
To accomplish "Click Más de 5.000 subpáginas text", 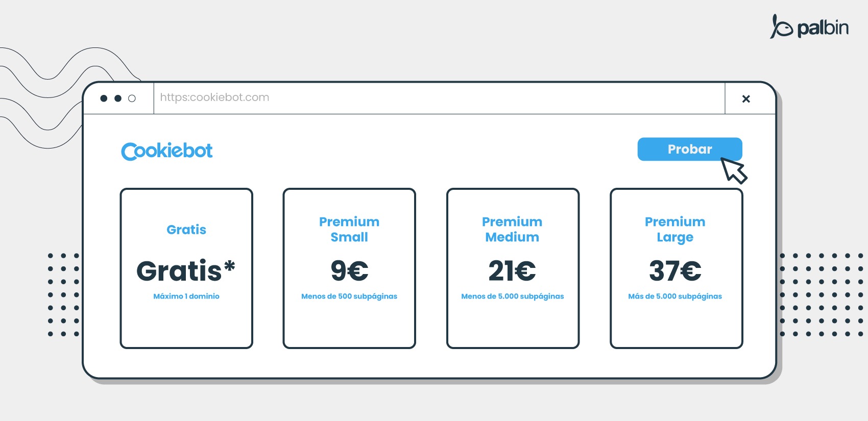I will pyautogui.click(x=675, y=296).
